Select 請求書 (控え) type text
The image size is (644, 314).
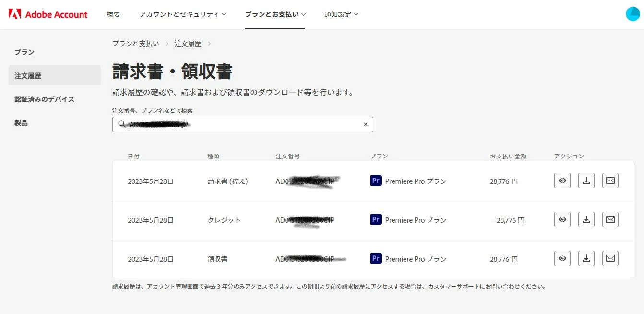click(x=228, y=181)
